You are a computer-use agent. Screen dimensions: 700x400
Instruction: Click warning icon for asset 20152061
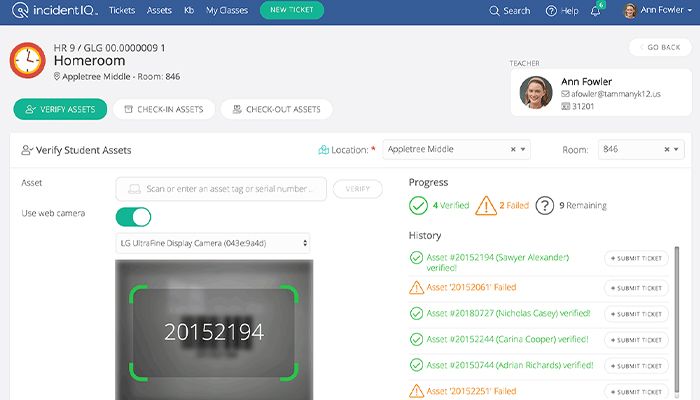click(x=417, y=288)
